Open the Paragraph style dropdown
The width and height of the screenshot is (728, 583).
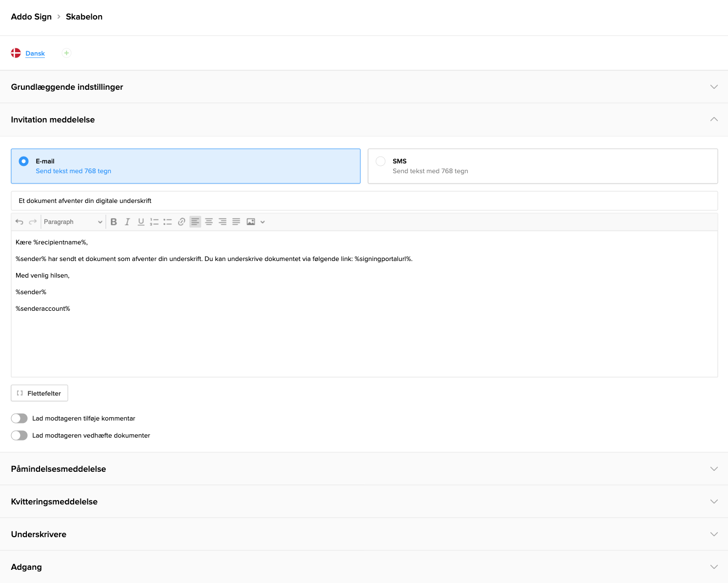click(72, 221)
